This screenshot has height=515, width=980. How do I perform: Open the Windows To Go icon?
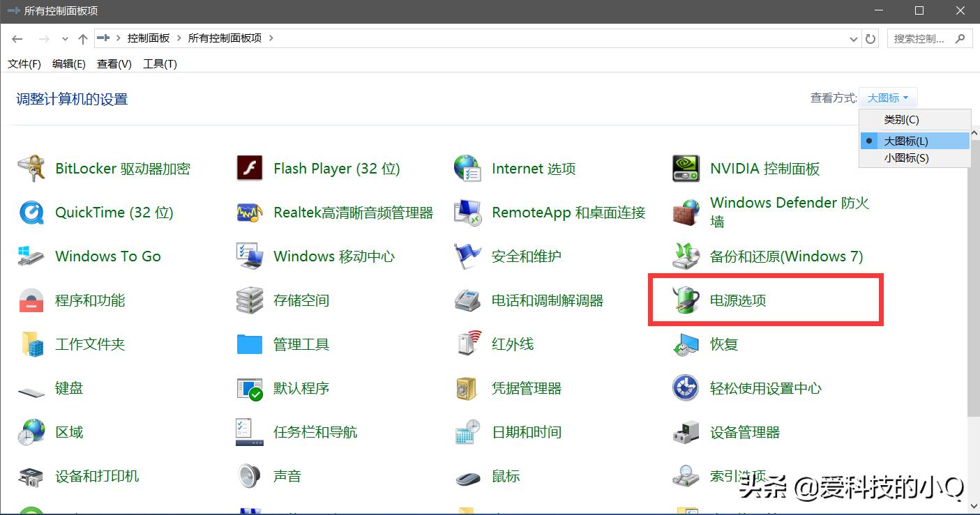point(31,256)
